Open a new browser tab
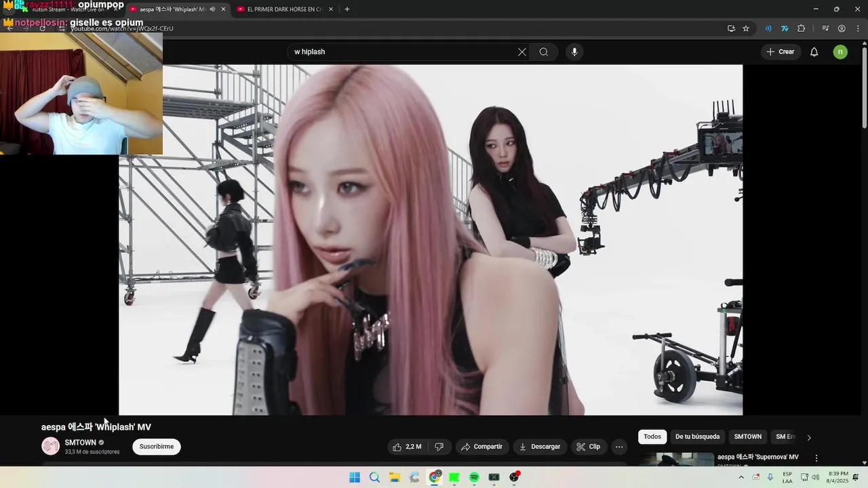This screenshot has width=868, height=488. tap(347, 9)
